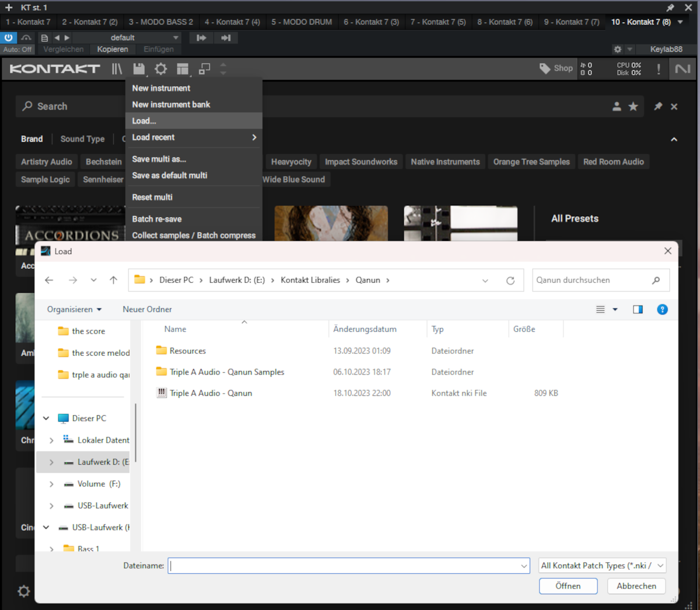Viewport: 700px width, 610px height.
Task: Open browser settings gear at bottom left
Action: click(x=24, y=591)
